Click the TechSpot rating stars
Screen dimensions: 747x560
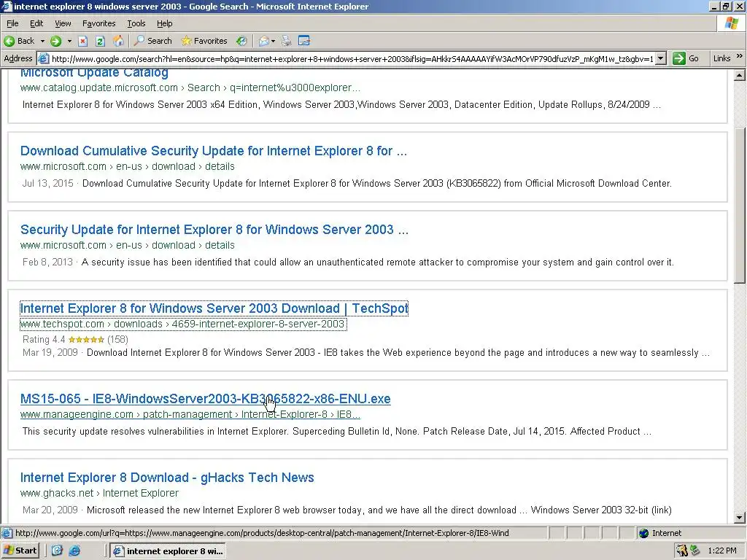[x=86, y=340]
